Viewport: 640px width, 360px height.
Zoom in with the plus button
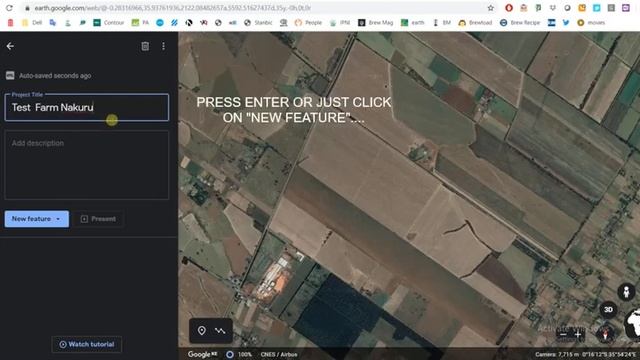[x=578, y=335]
